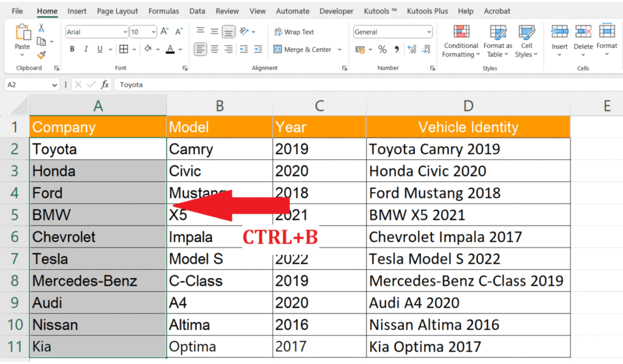
Task: Open Cell Styles gallery
Action: [x=526, y=41]
